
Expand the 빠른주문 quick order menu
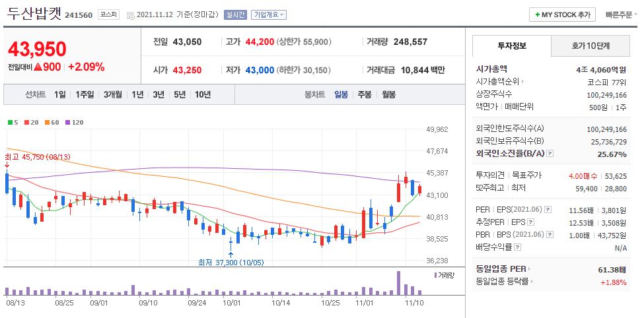point(622,15)
